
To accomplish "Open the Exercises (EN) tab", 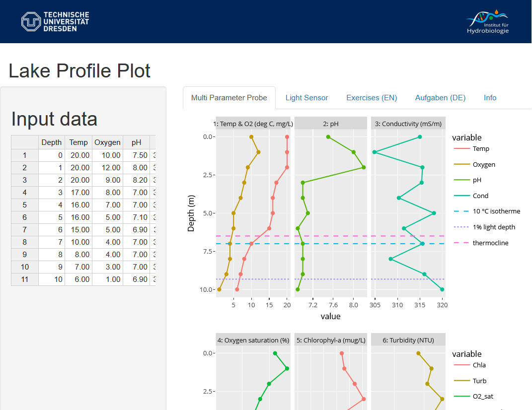I will click(372, 98).
